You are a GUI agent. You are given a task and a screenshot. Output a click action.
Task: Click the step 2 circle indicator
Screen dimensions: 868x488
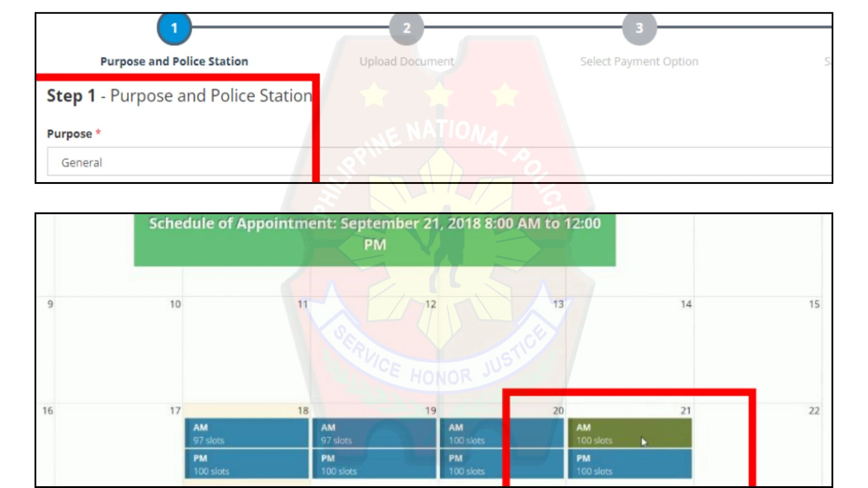(x=407, y=28)
